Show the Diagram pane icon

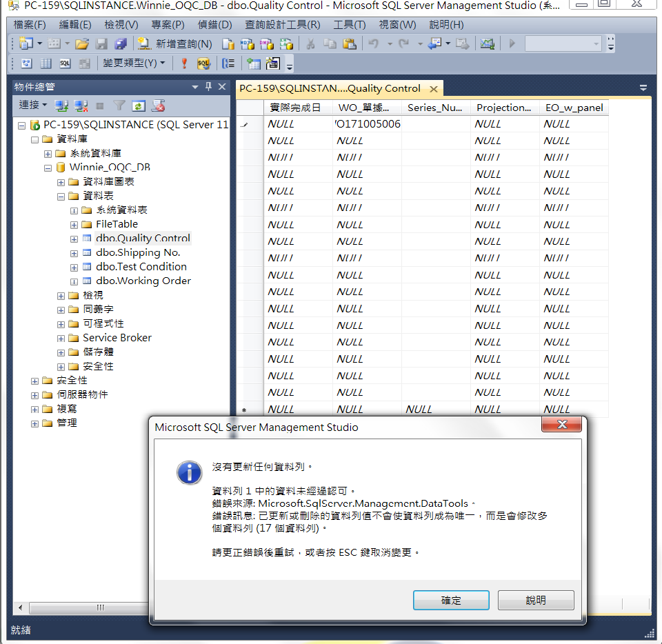[x=27, y=63]
